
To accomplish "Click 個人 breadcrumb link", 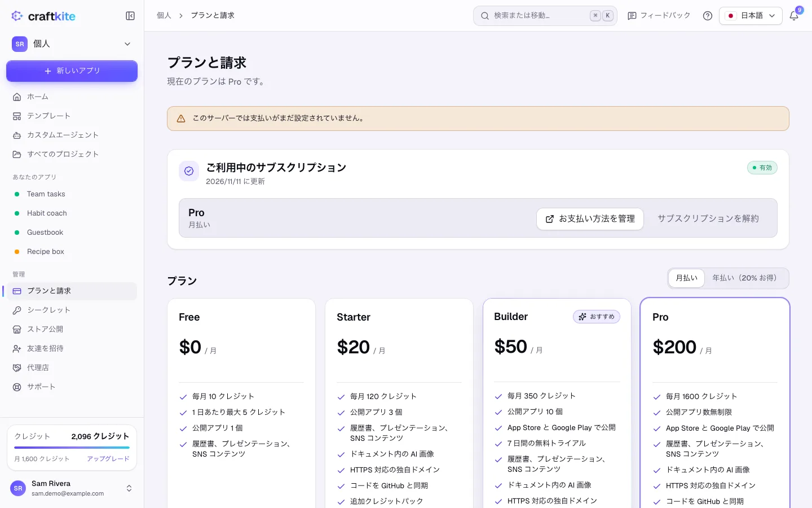I will [x=164, y=16].
